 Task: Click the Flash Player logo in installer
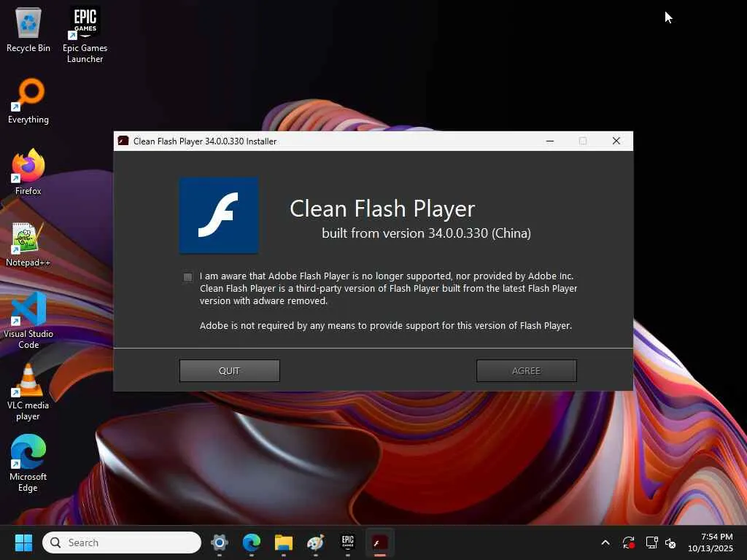tap(219, 215)
